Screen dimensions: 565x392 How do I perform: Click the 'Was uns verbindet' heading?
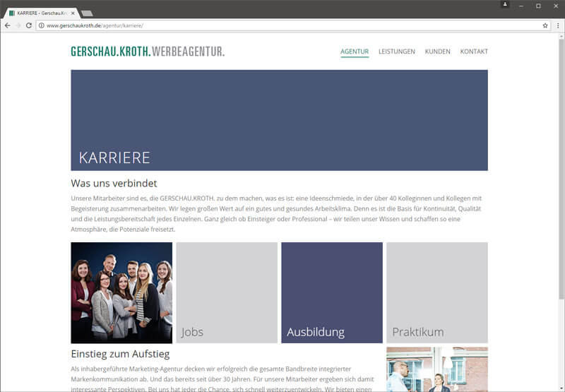click(114, 183)
